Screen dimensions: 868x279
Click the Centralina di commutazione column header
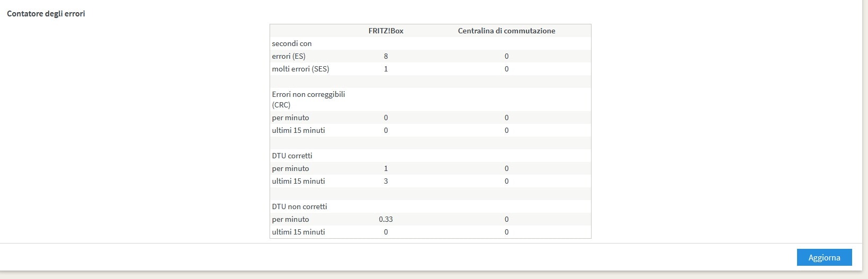(506, 31)
